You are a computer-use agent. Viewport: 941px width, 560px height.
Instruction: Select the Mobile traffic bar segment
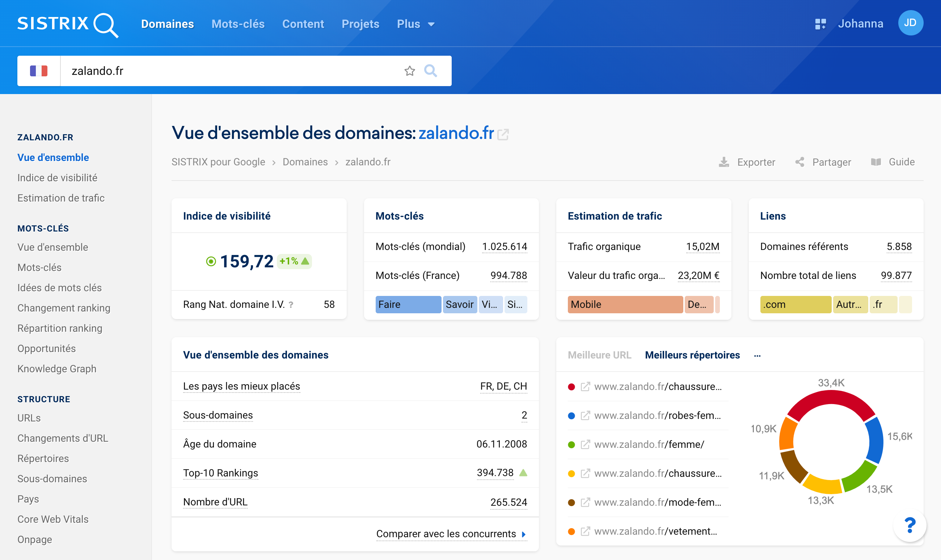[625, 305]
